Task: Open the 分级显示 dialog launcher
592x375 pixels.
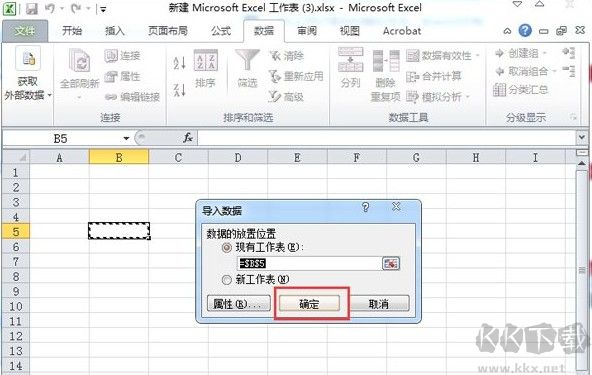Action: [x=574, y=118]
